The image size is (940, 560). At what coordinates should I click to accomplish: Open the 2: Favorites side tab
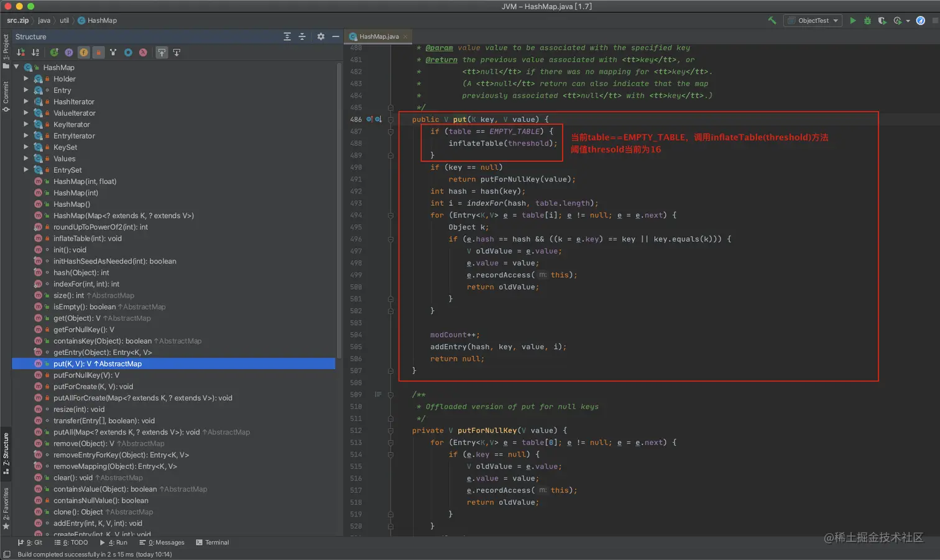[6, 508]
